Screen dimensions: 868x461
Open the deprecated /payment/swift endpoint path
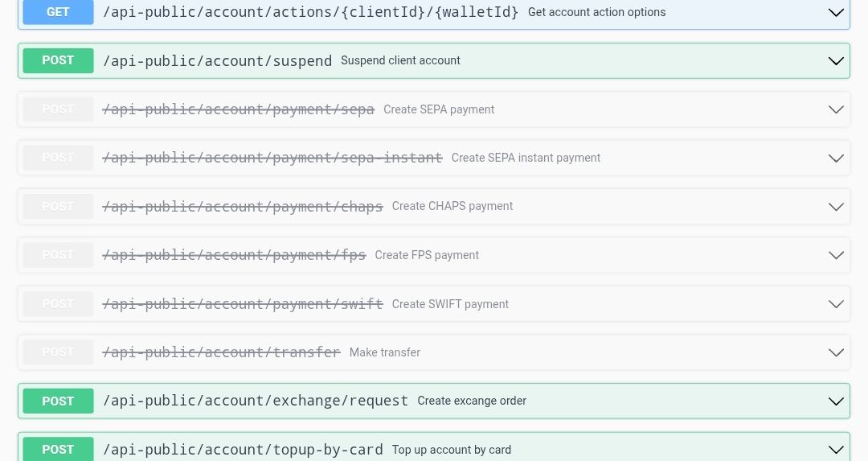coord(243,304)
